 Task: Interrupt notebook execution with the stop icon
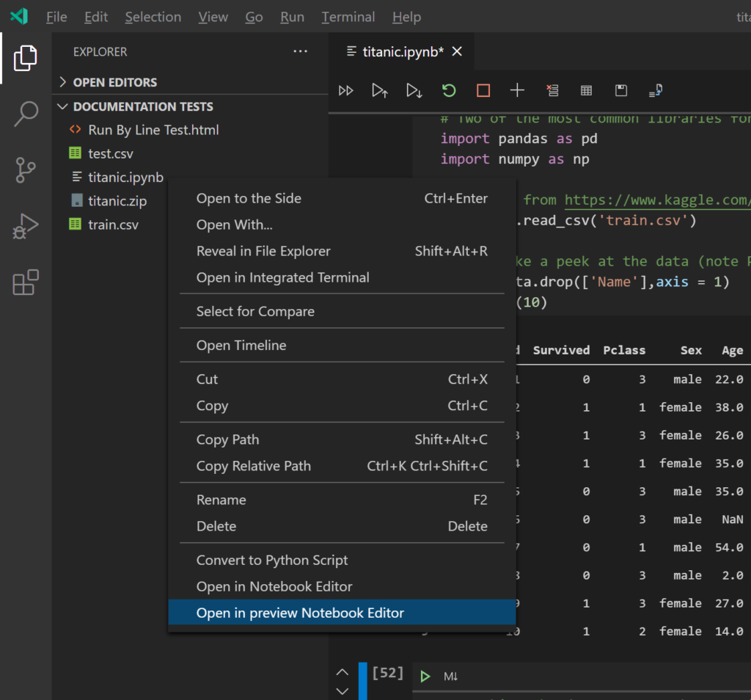482,90
